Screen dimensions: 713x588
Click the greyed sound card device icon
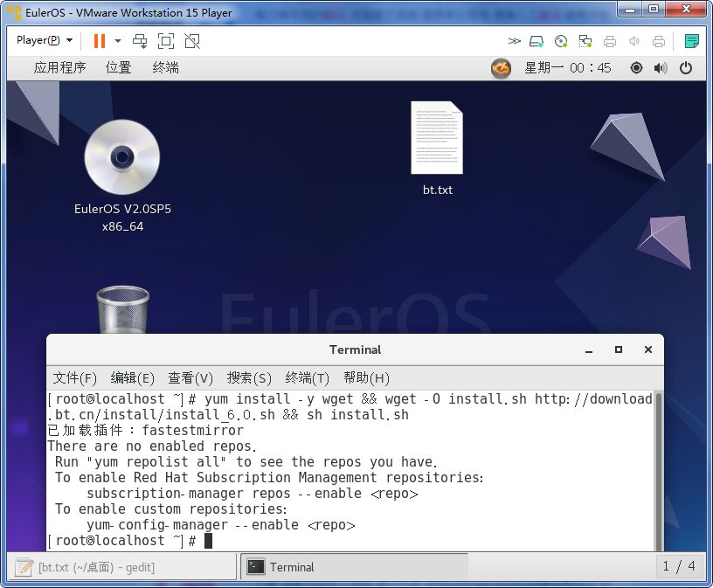tap(634, 41)
